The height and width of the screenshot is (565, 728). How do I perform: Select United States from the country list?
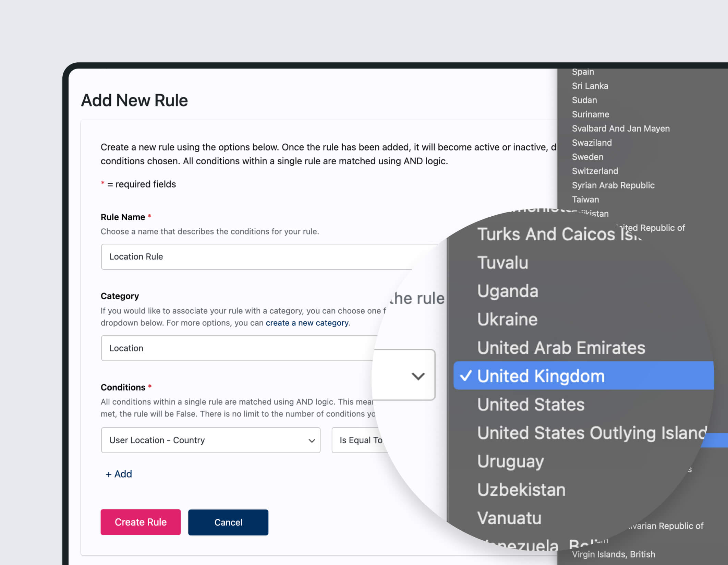[530, 405]
